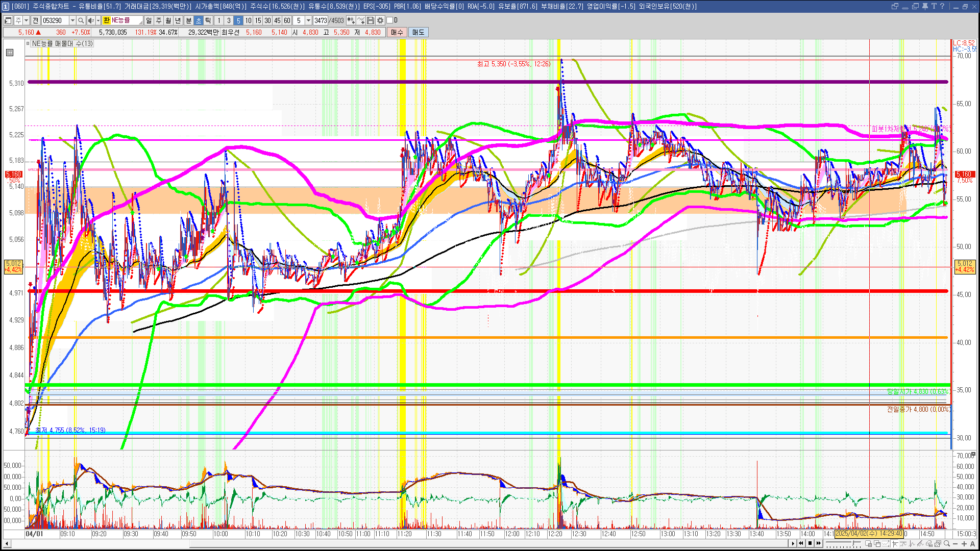Open chart settings gear icon
Screen dimensions: 980x551
pyautogui.click(x=380, y=20)
